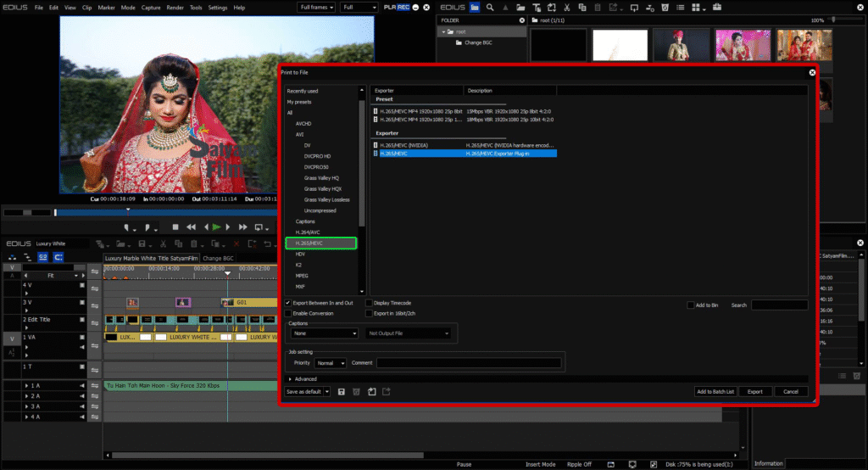Click the ripple delete icon in timeline toolbar
The width and height of the screenshot is (868, 470).
click(252, 243)
